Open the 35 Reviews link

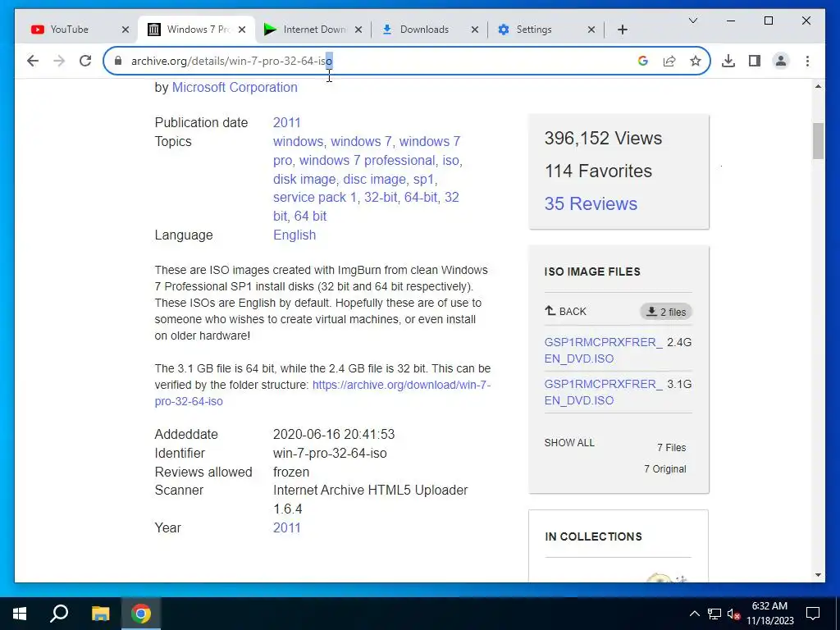[591, 203]
